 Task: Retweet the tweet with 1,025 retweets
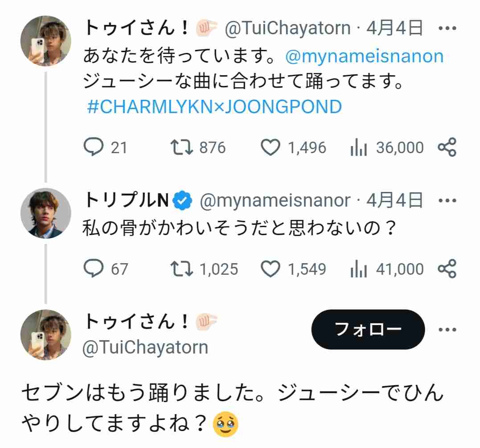click(x=181, y=269)
